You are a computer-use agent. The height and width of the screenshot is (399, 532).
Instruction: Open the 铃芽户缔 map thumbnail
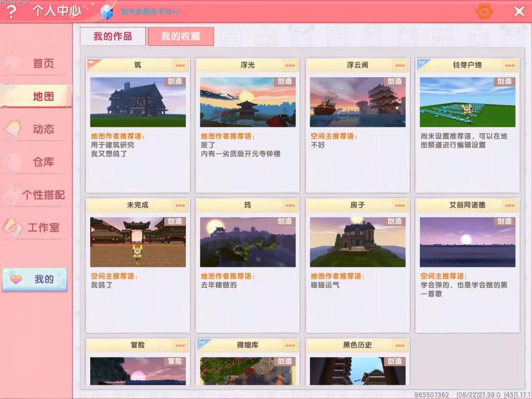tap(467, 102)
